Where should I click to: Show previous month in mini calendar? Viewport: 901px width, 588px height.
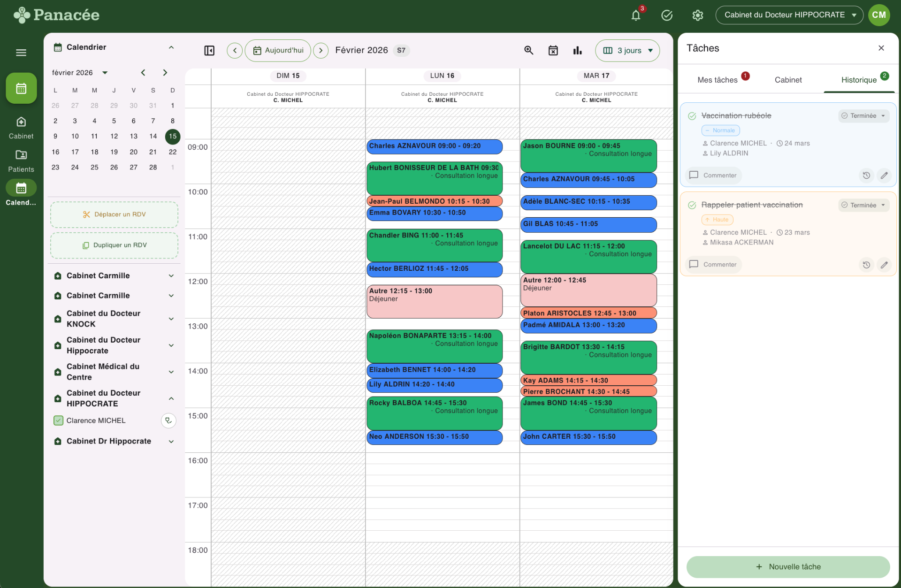click(x=143, y=73)
